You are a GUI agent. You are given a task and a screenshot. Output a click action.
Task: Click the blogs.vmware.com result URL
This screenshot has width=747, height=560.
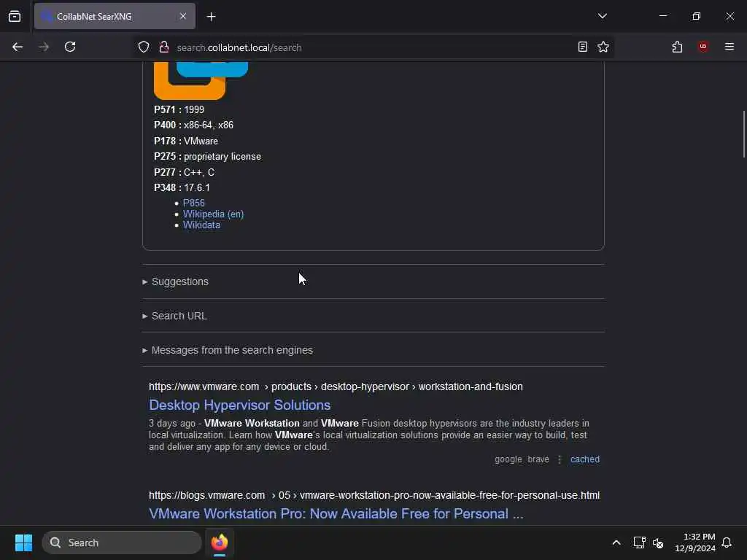(x=374, y=495)
